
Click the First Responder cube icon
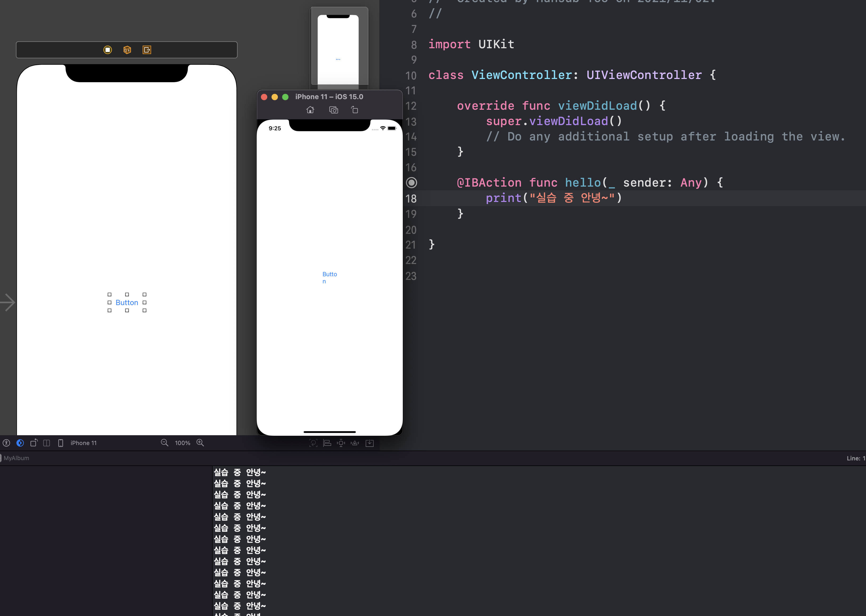pos(127,50)
